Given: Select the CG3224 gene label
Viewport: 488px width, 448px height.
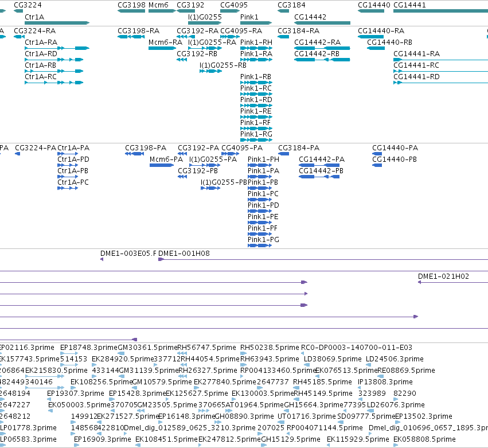Looking at the screenshot, I should coord(28,5).
